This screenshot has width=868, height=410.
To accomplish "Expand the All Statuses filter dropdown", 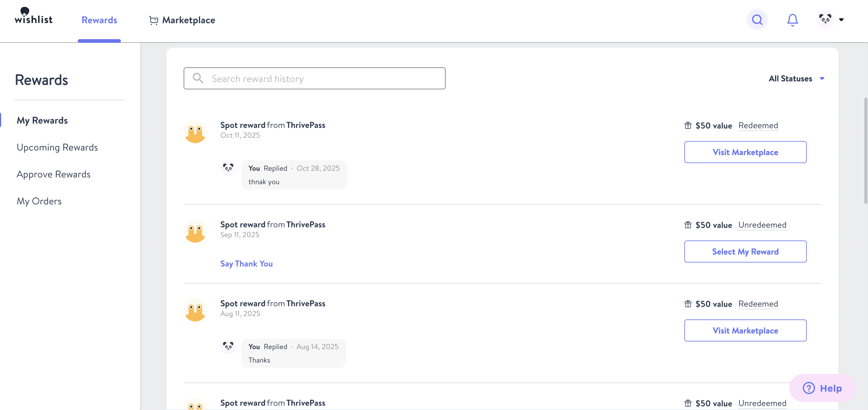I will [x=796, y=79].
